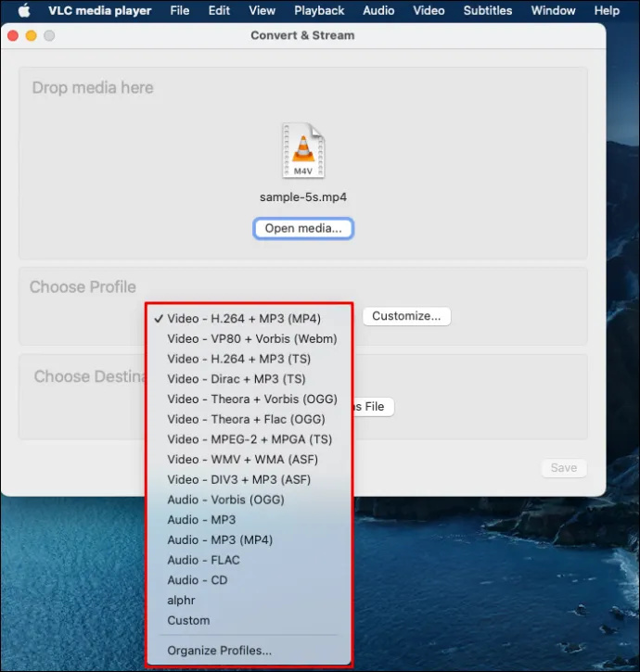
Task: Click the grayed-out Save button
Action: pos(564,467)
